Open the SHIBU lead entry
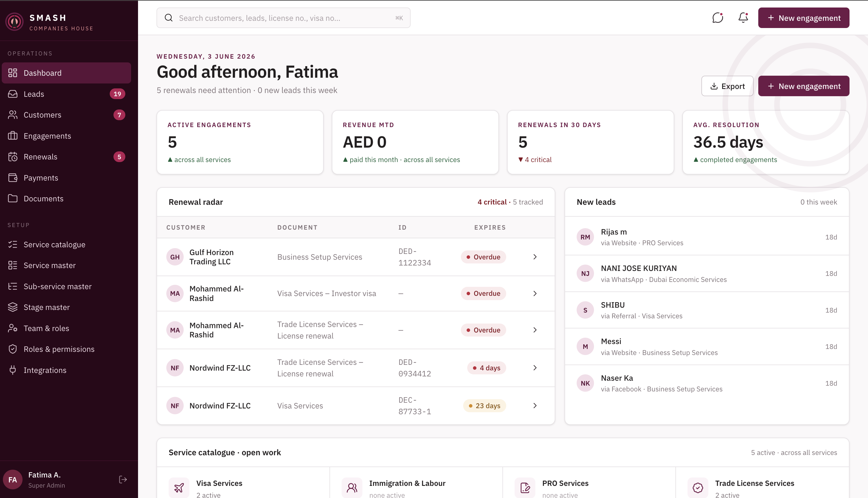This screenshot has height=498, width=868. tap(707, 310)
